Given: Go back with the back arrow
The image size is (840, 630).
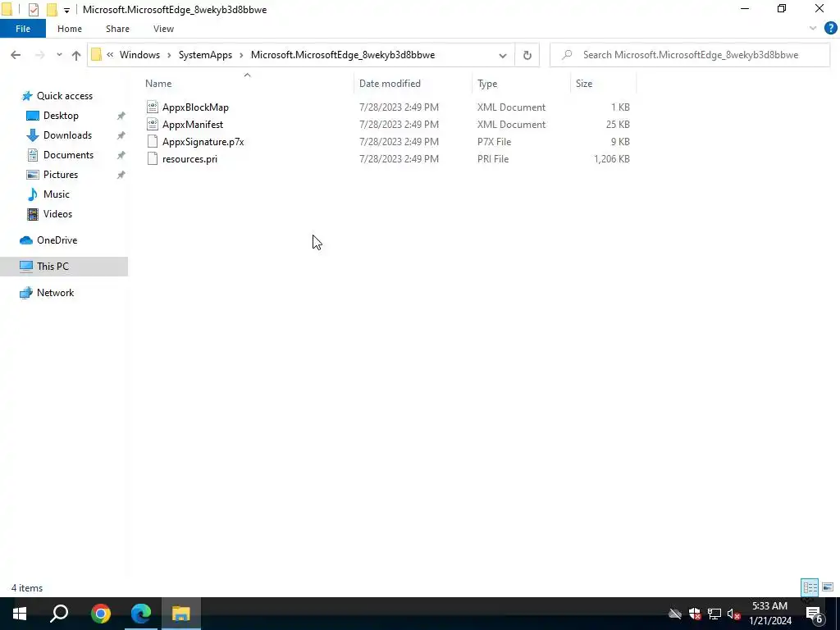Looking at the screenshot, I should click(x=16, y=55).
